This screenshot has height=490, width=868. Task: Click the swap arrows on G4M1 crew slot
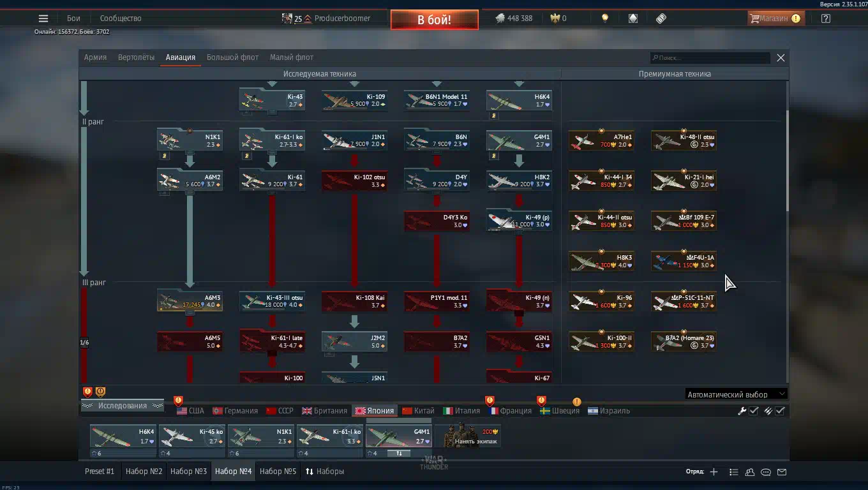pos(399,454)
